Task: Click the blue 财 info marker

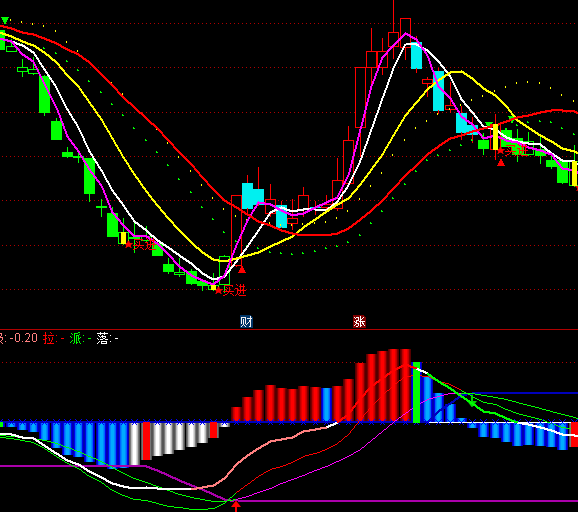Action: [x=246, y=321]
